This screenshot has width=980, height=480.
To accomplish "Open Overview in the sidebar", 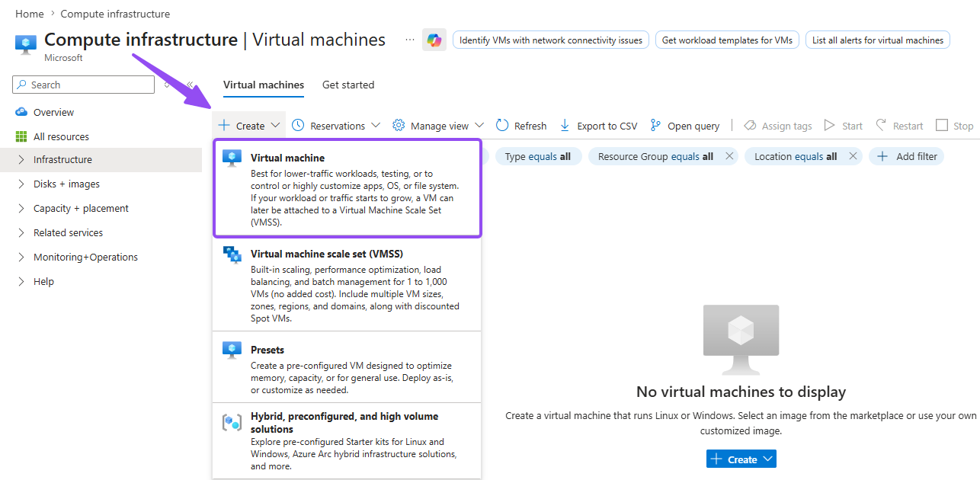I will coord(53,112).
